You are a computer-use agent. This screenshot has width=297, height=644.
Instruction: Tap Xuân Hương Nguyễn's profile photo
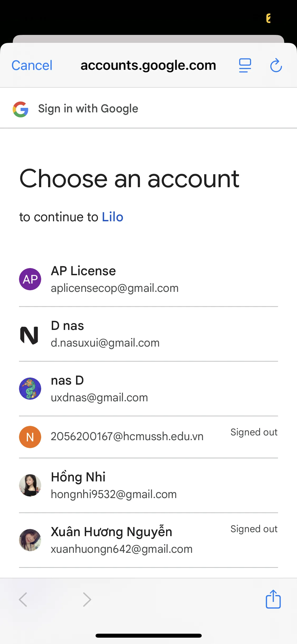pos(30,540)
